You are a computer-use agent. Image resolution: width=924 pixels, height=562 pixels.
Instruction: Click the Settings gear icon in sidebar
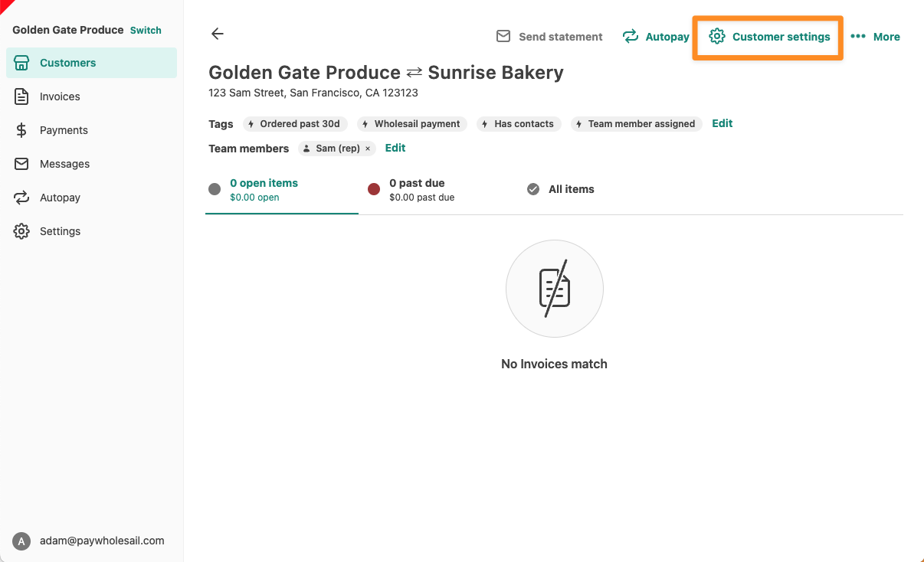point(21,231)
